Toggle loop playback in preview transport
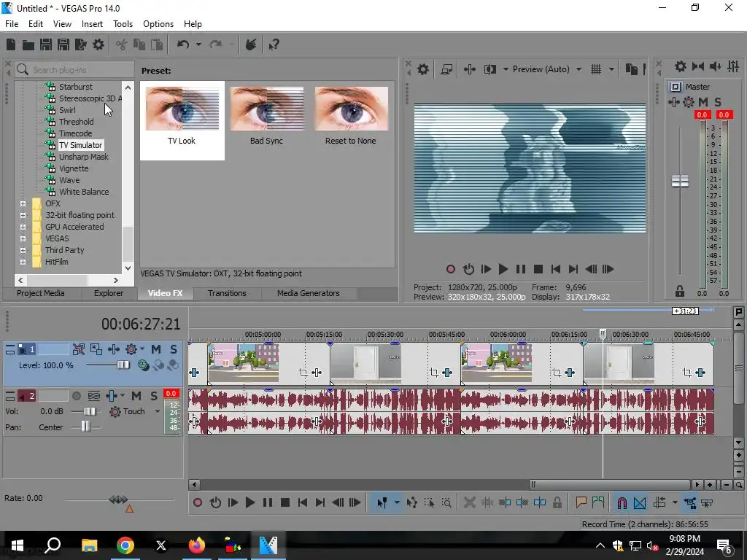 469,269
